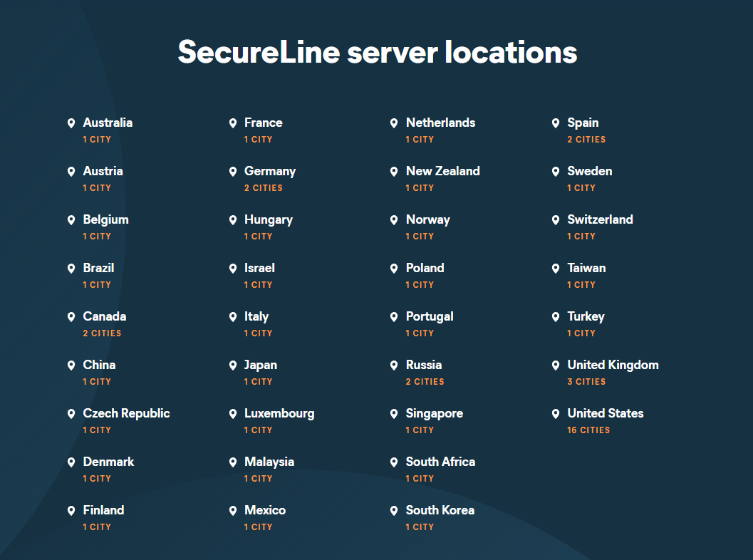Click the Luxembourg country name
The image size is (753, 560).
(x=279, y=413)
